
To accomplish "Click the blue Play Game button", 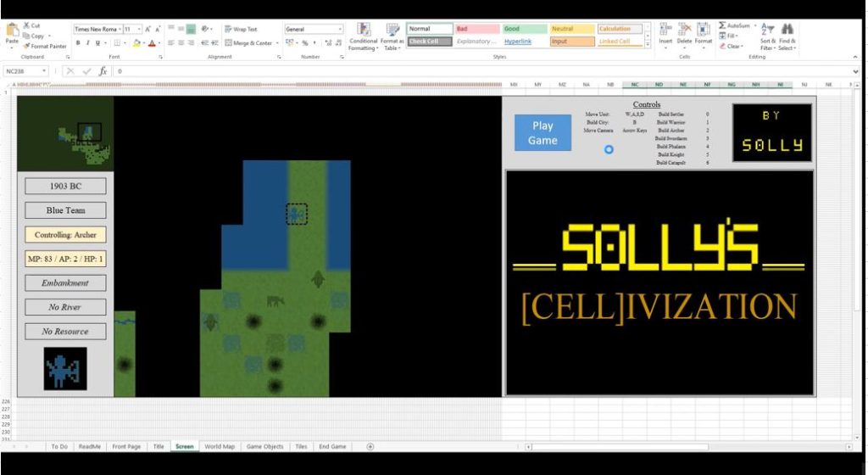I will point(542,133).
